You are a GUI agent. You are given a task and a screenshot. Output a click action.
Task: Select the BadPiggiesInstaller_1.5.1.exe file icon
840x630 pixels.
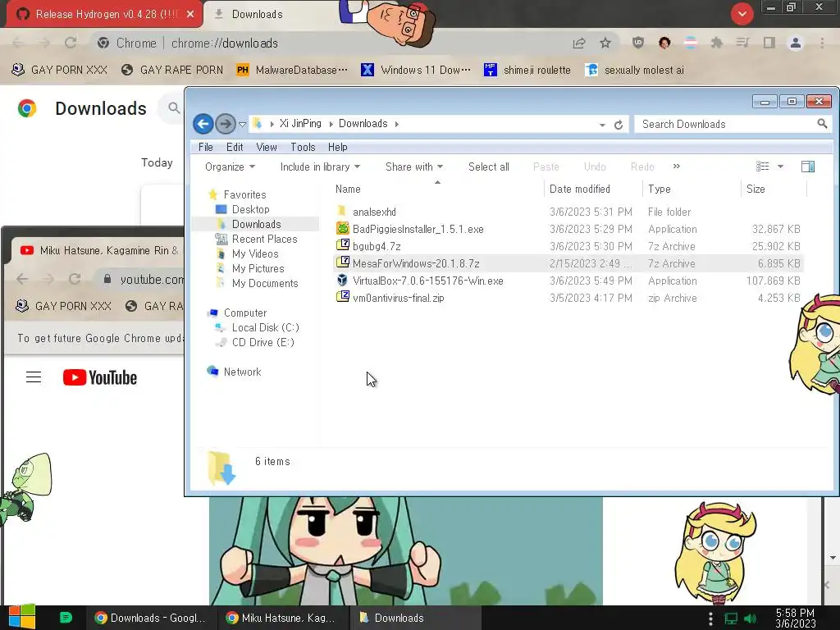click(342, 229)
